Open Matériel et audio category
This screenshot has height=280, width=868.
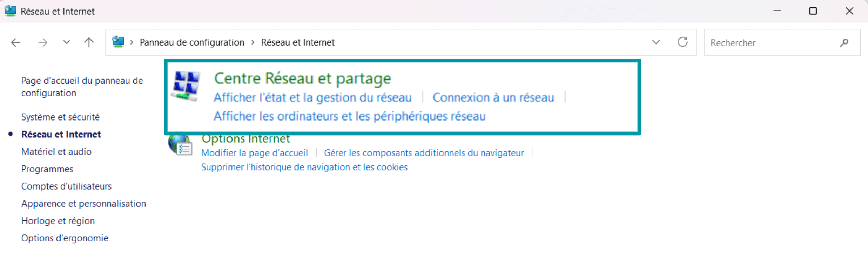56,151
